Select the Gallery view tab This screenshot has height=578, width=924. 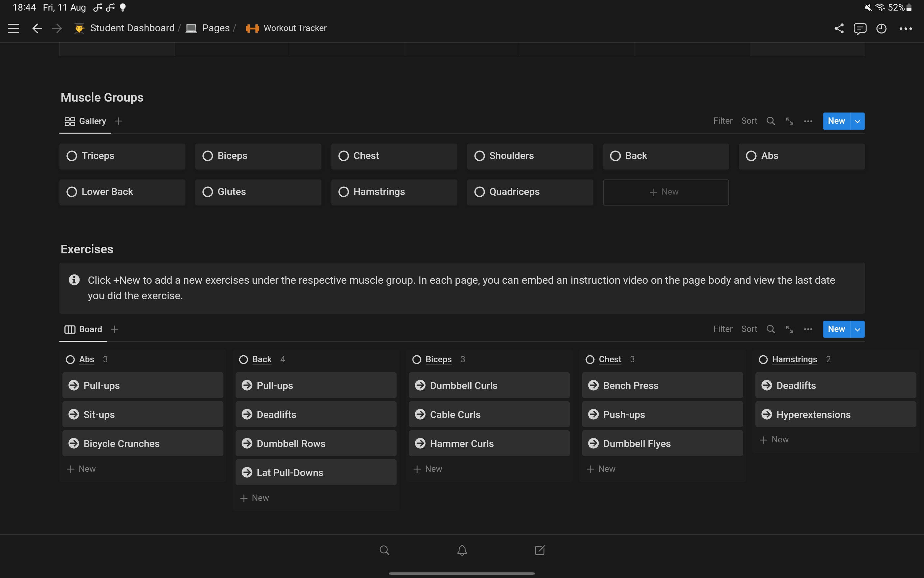85,121
